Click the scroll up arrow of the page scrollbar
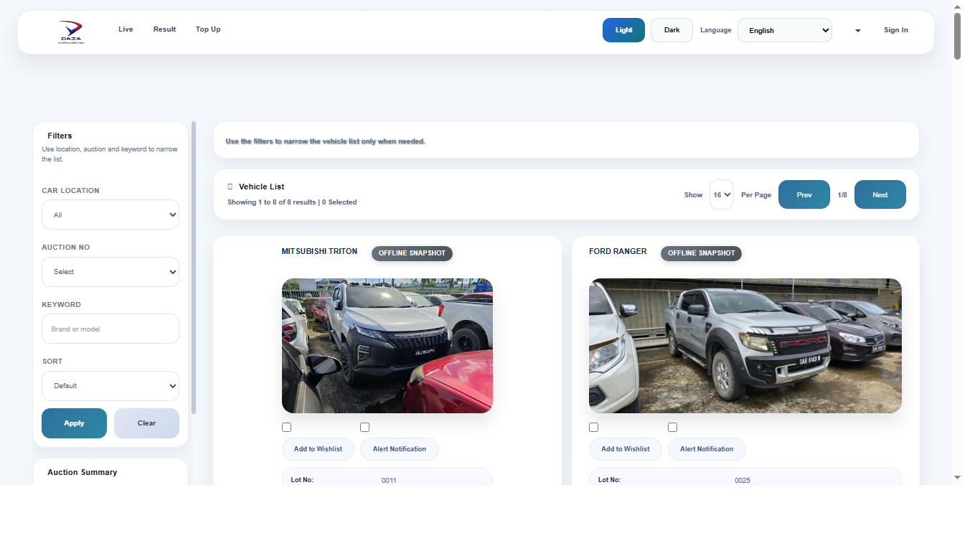 coord(957,6)
